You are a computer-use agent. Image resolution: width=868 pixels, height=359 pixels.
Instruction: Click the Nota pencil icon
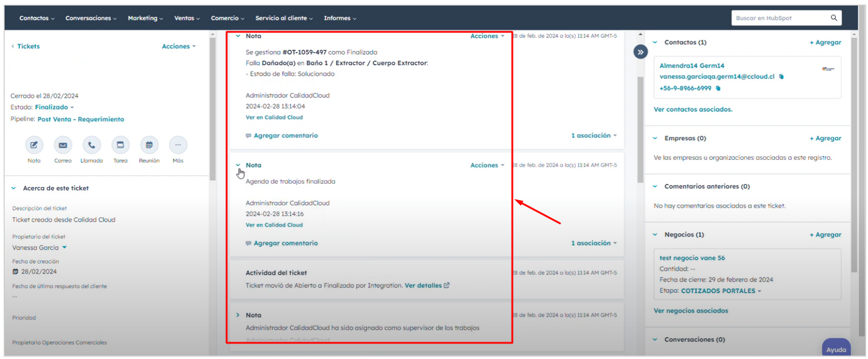(34, 145)
